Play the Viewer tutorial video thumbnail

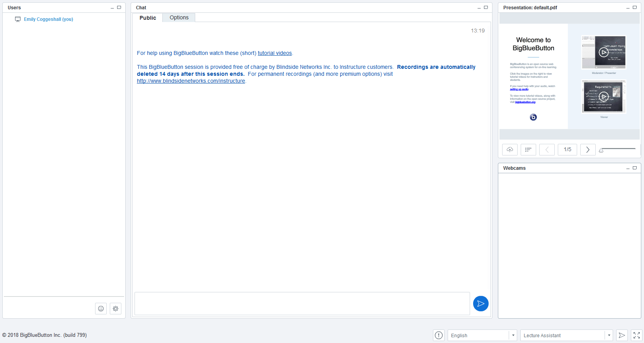pos(604,96)
